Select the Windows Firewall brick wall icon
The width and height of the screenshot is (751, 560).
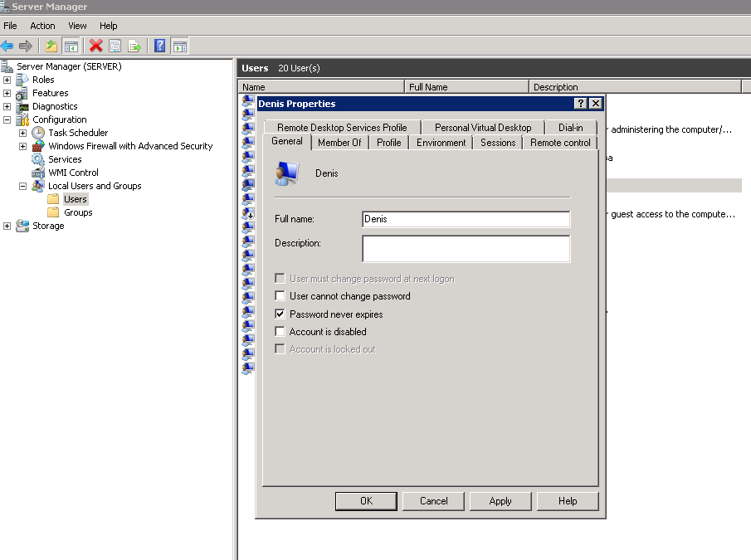[x=38, y=146]
